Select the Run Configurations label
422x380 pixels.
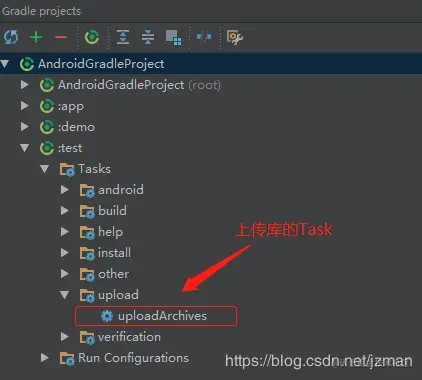click(x=133, y=358)
